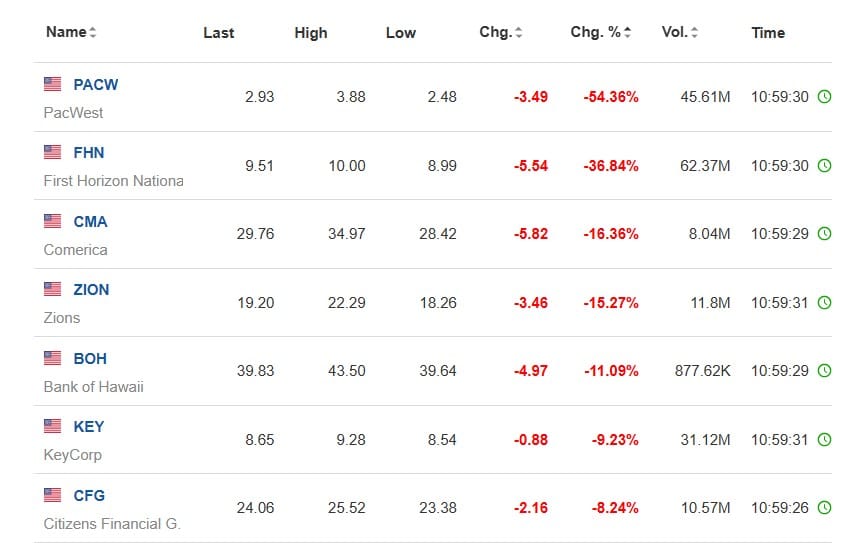
Task: Sort table by Chg. column arrows
Action: pos(518,32)
